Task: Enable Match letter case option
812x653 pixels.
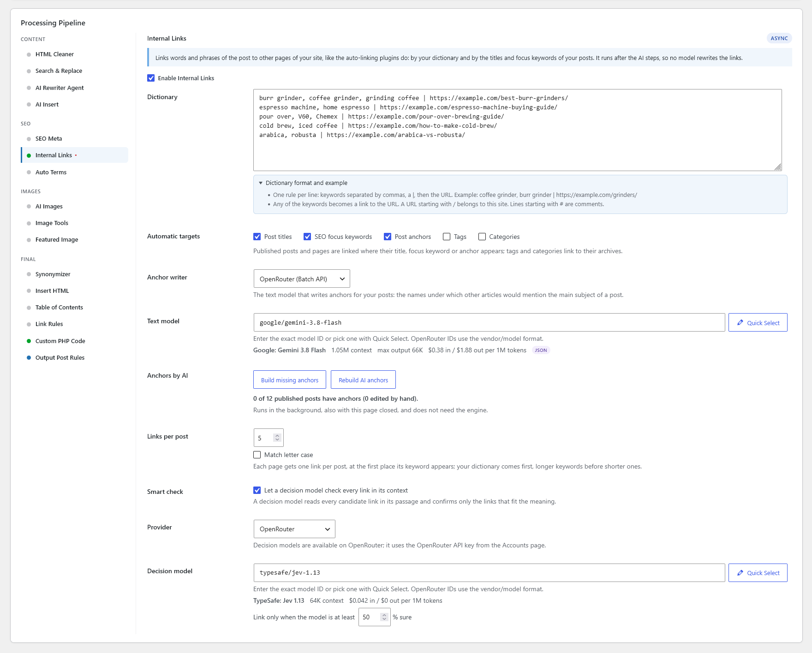Action: tap(257, 455)
